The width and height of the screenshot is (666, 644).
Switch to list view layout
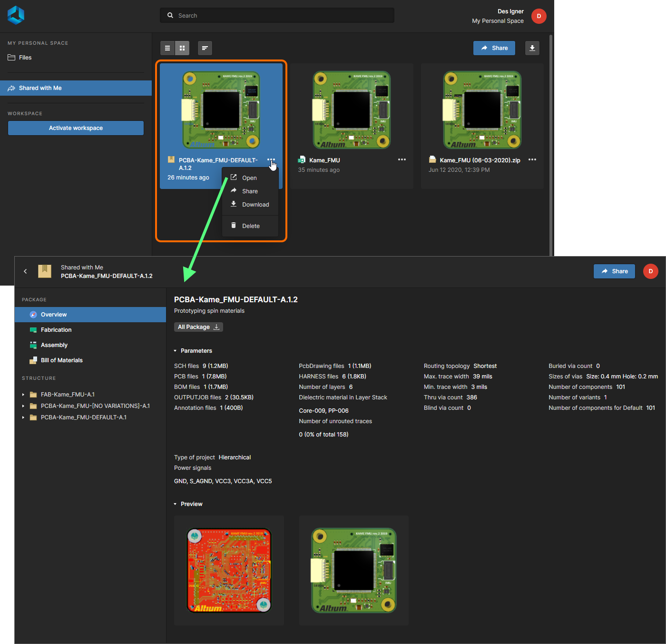pyautogui.click(x=167, y=48)
